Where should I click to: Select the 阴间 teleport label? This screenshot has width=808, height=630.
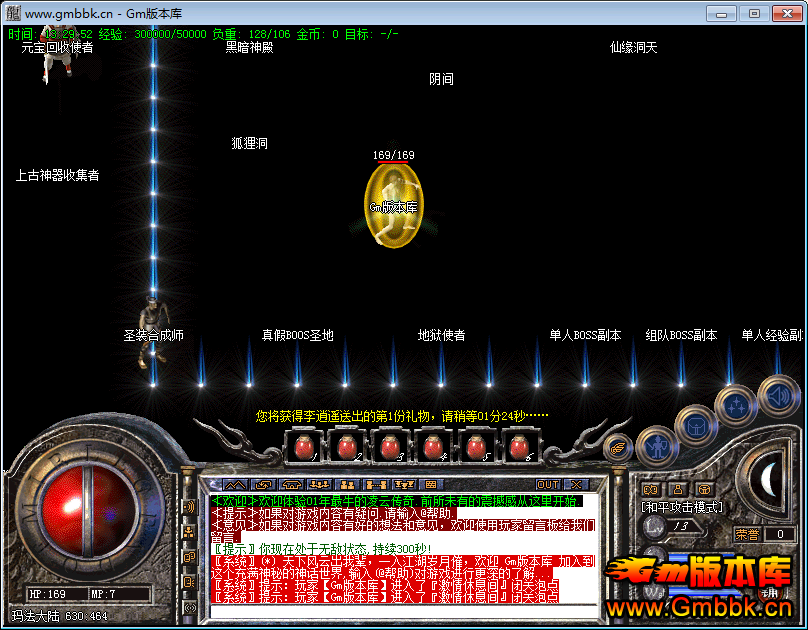pyautogui.click(x=441, y=79)
